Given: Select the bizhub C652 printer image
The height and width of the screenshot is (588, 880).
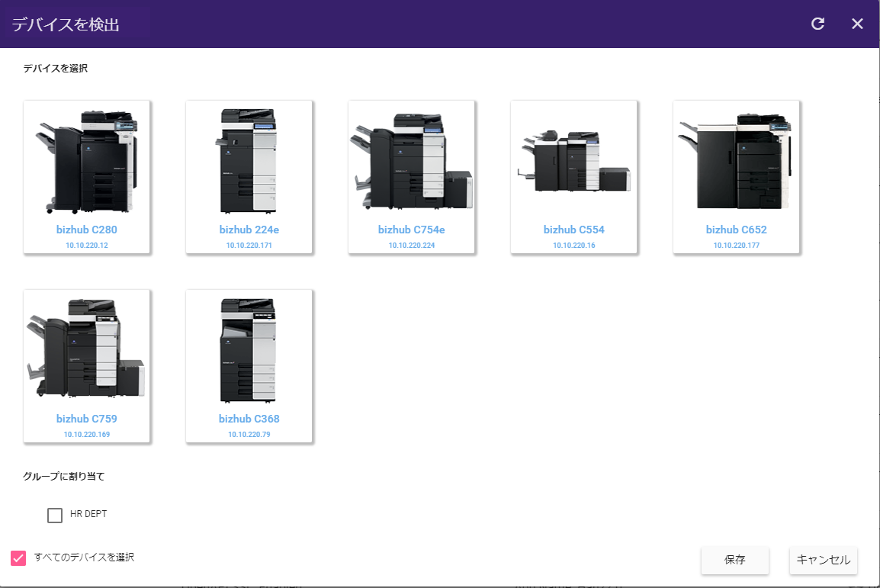Looking at the screenshot, I should pyautogui.click(x=735, y=161).
